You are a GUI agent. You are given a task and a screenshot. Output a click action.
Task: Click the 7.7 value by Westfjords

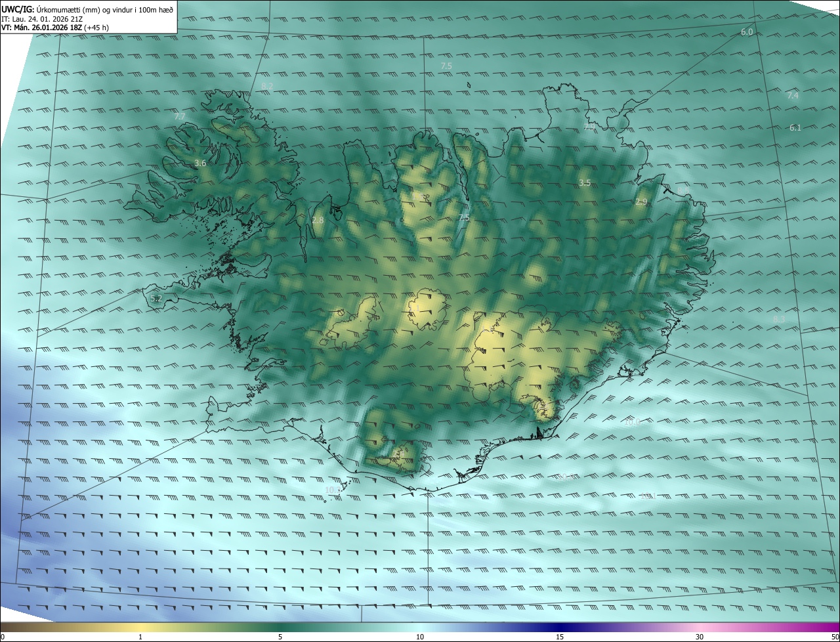[180, 116]
